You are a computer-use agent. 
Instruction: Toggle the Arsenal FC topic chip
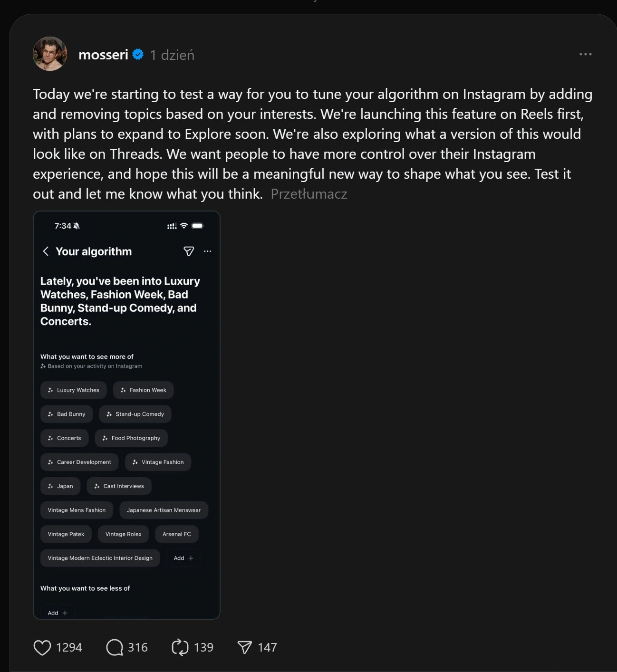click(x=177, y=534)
